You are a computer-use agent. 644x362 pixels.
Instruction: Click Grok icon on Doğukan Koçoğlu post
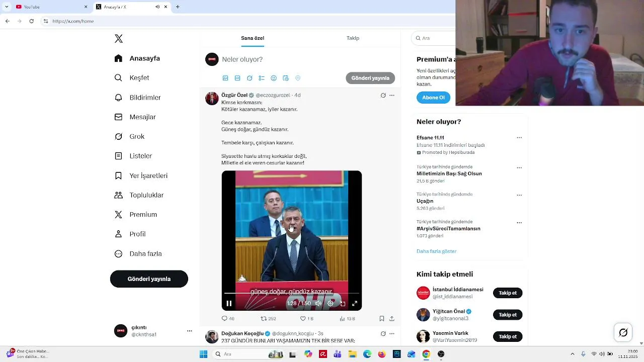(383, 334)
